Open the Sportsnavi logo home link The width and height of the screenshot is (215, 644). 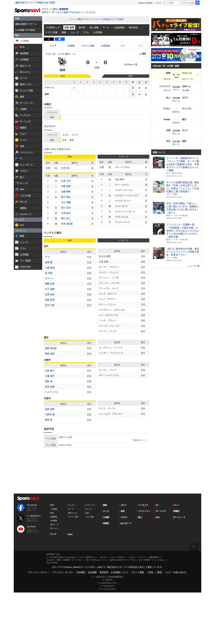pyautogui.click(x=27, y=11)
